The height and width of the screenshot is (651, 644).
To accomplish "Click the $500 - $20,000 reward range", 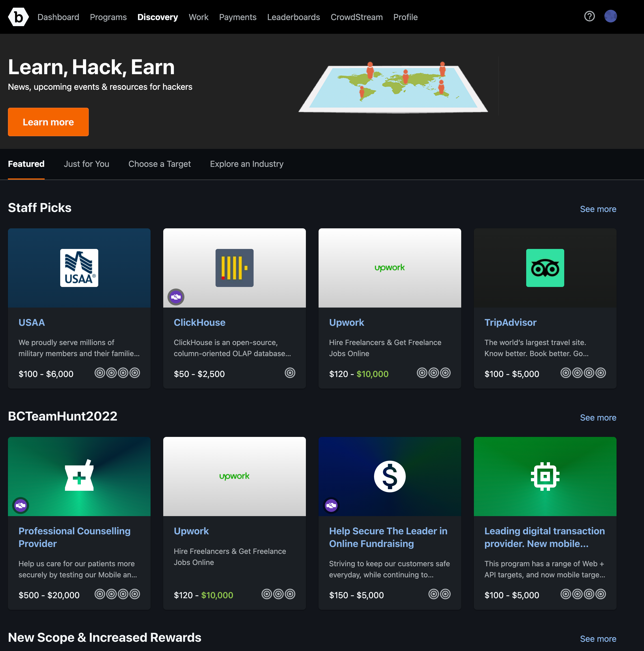I will [x=49, y=595].
